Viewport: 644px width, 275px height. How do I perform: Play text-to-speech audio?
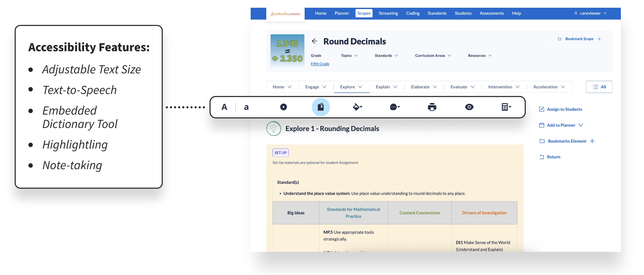283,107
